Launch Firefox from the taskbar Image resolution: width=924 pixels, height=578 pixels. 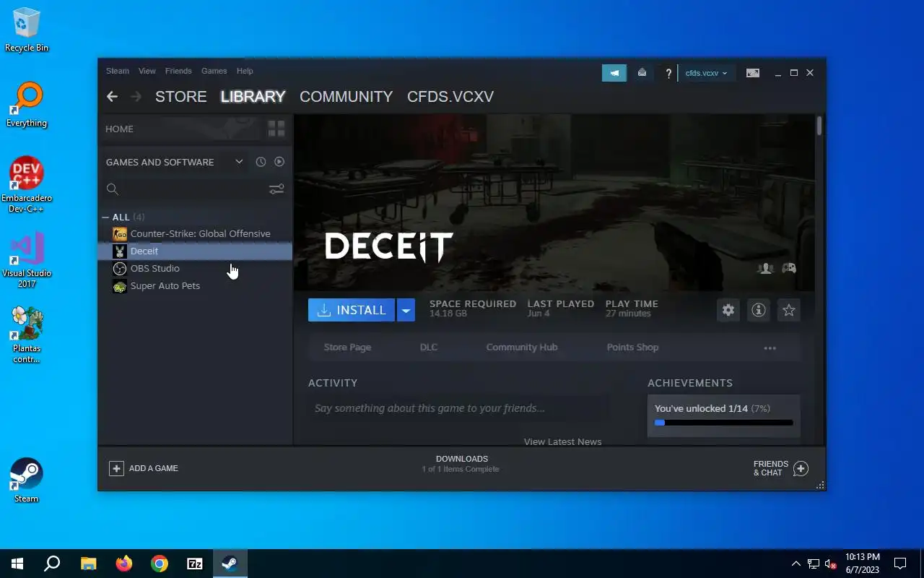(x=124, y=564)
